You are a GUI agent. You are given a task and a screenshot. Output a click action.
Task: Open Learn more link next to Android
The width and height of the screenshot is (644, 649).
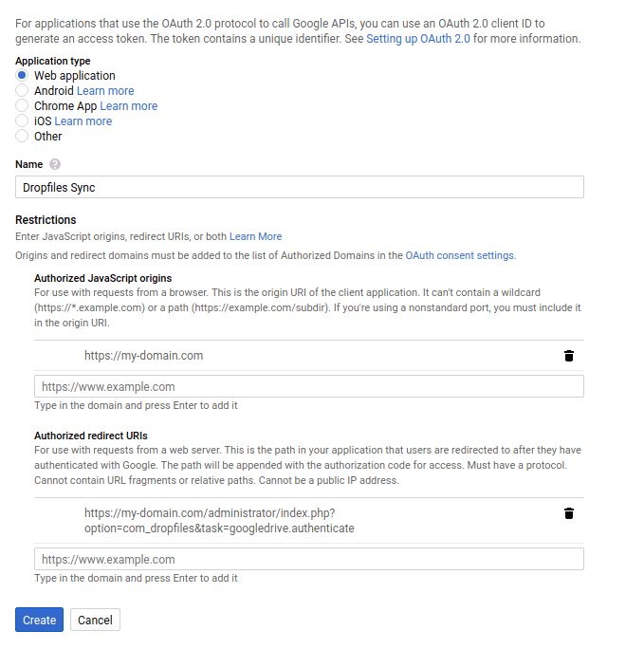[x=105, y=91]
